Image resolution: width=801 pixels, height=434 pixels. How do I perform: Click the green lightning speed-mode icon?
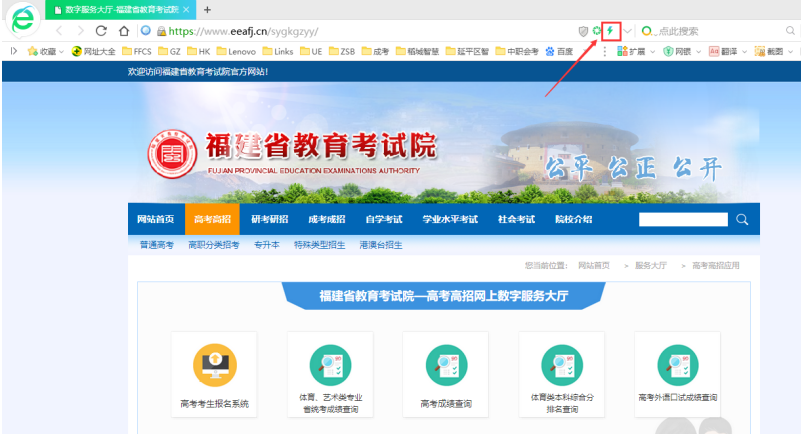[x=610, y=31]
